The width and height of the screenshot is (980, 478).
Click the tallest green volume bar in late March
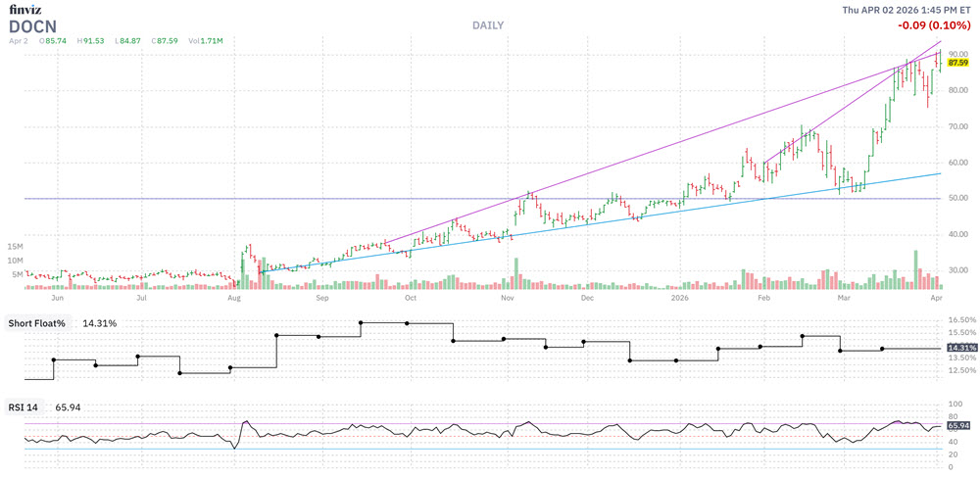tap(916, 270)
